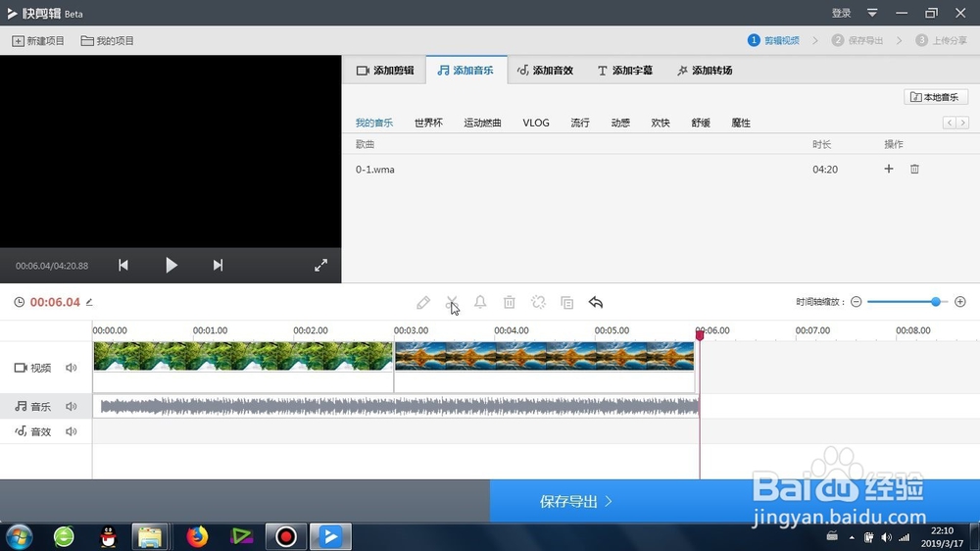The width and height of the screenshot is (980, 551).
Task: Go to the 剪辑视频 step
Action: point(774,40)
